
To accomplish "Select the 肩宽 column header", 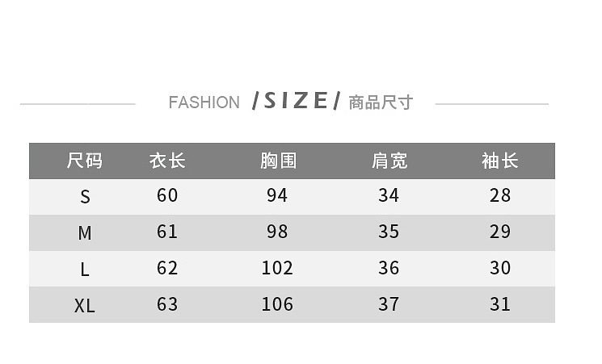I will pos(389,161).
